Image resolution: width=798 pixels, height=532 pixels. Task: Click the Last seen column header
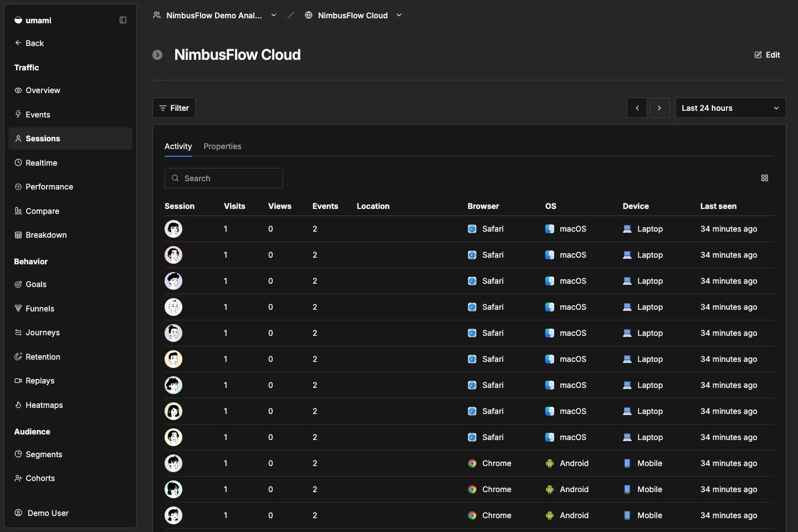(718, 206)
